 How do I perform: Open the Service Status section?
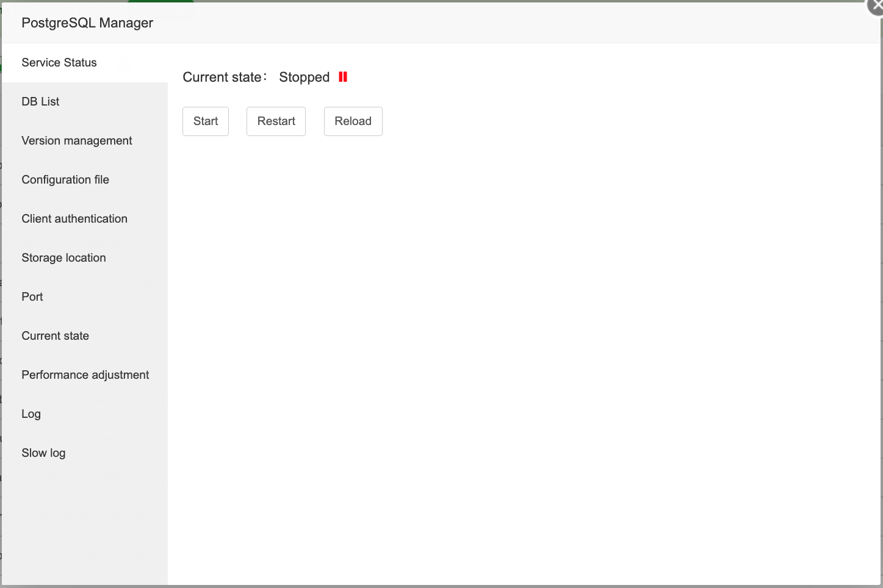[x=59, y=62]
